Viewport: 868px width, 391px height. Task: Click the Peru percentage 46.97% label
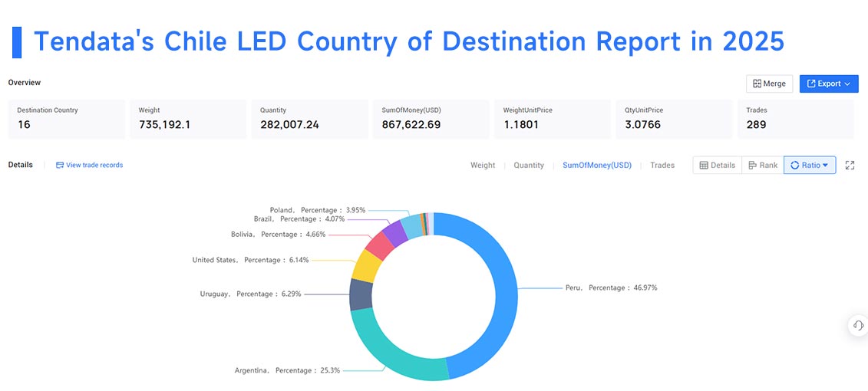coord(611,287)
